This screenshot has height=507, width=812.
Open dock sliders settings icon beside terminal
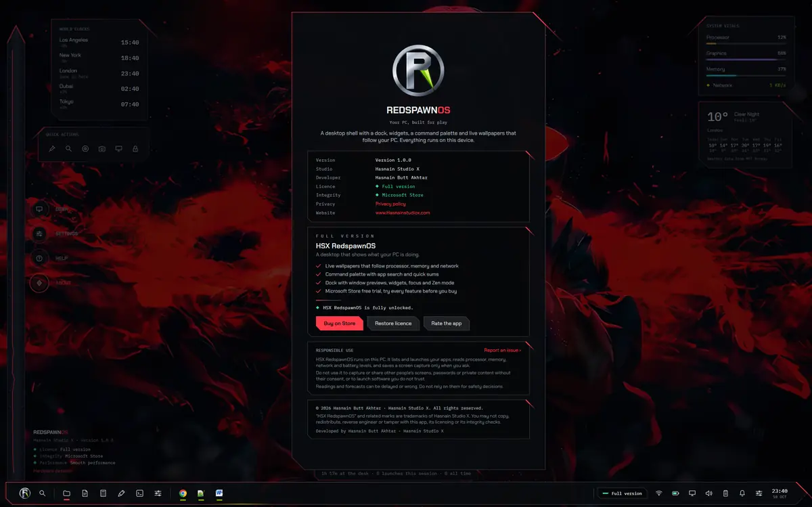pos(158,493)
